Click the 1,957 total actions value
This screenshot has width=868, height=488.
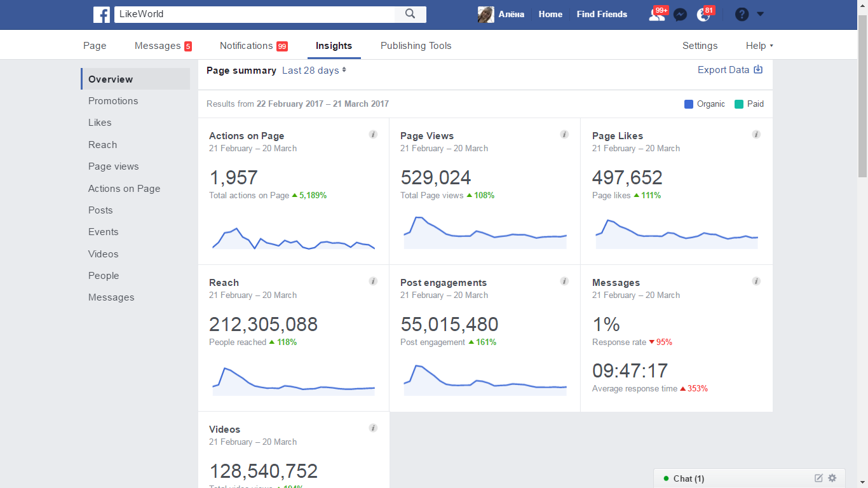[233, 178]
